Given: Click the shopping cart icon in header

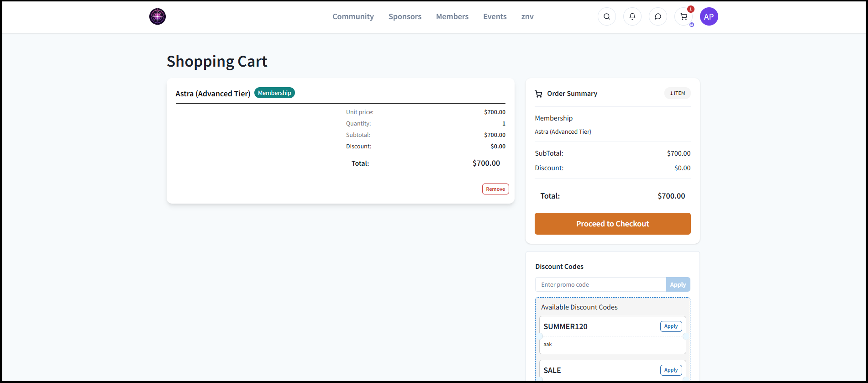Looking at the screenshot, I should tap(683, 16).
